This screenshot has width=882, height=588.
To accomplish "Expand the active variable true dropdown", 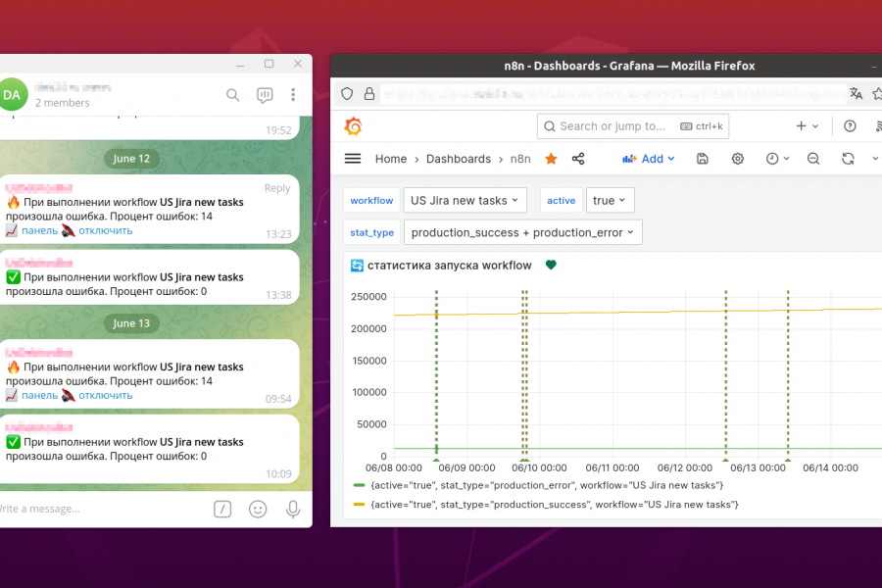I will coord(610,200).
